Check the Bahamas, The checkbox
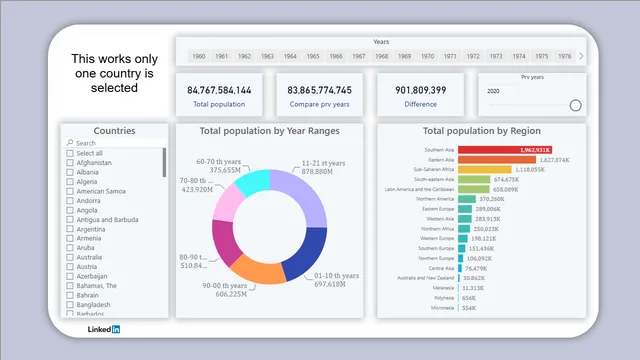 [70, 286]
